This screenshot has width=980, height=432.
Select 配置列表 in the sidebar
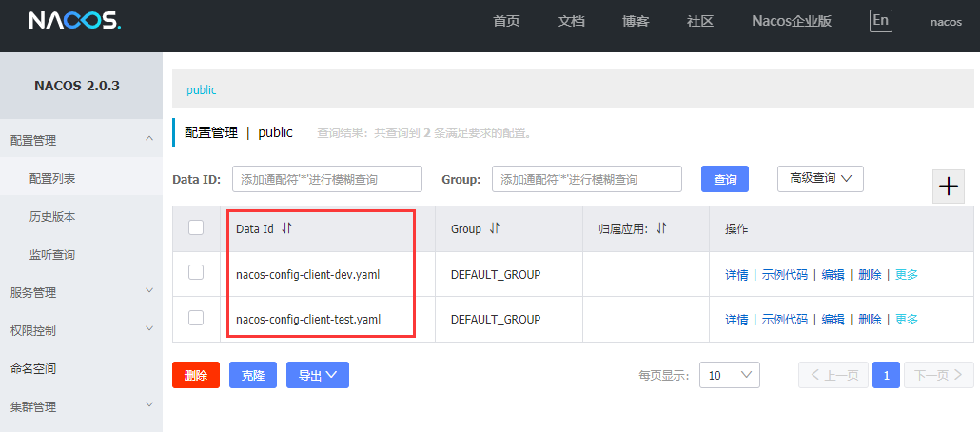point(81,179)
